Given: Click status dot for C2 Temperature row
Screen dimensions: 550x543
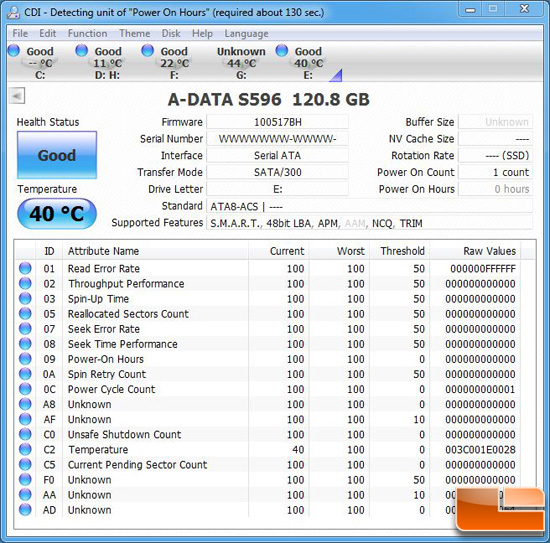Looking at the screenshot, I should tap(25, 449).
